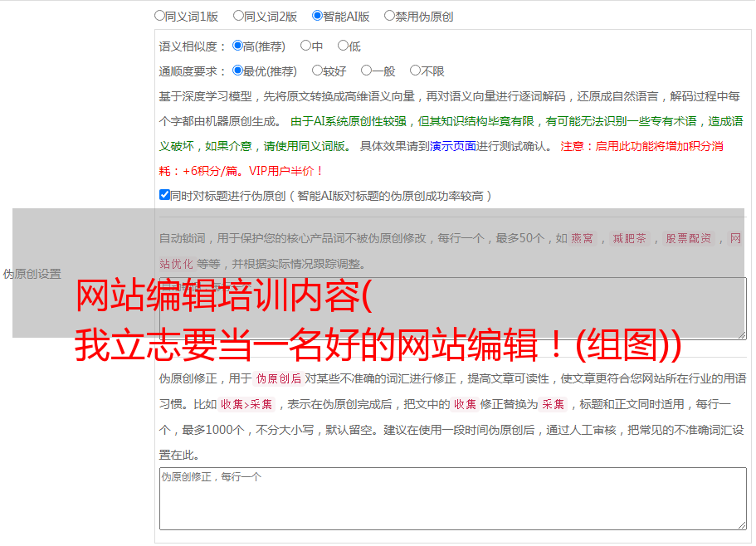756x546 pixels.
Task: Click the 收集>采集 example tag
Action: (246, 404)
